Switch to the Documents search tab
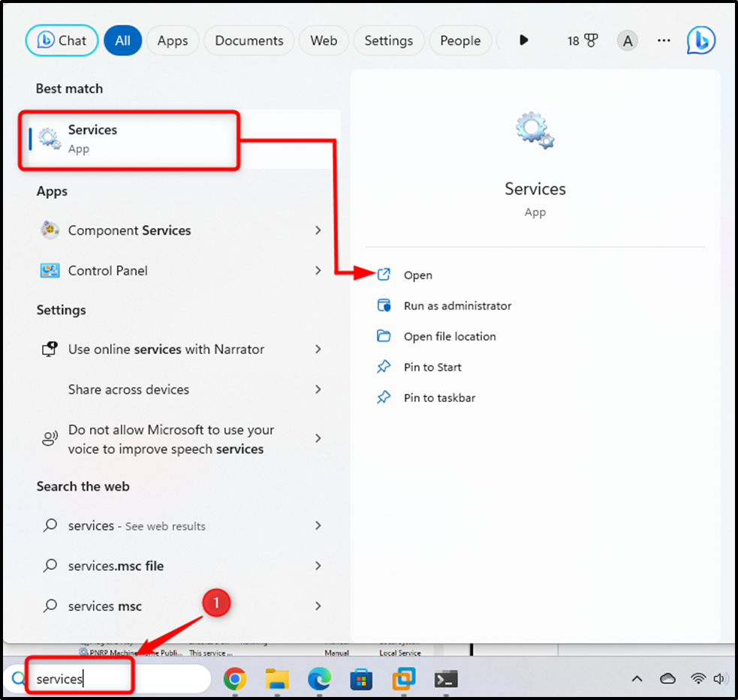The height and width of the screenshot is (700, 738). pos(249,41)
